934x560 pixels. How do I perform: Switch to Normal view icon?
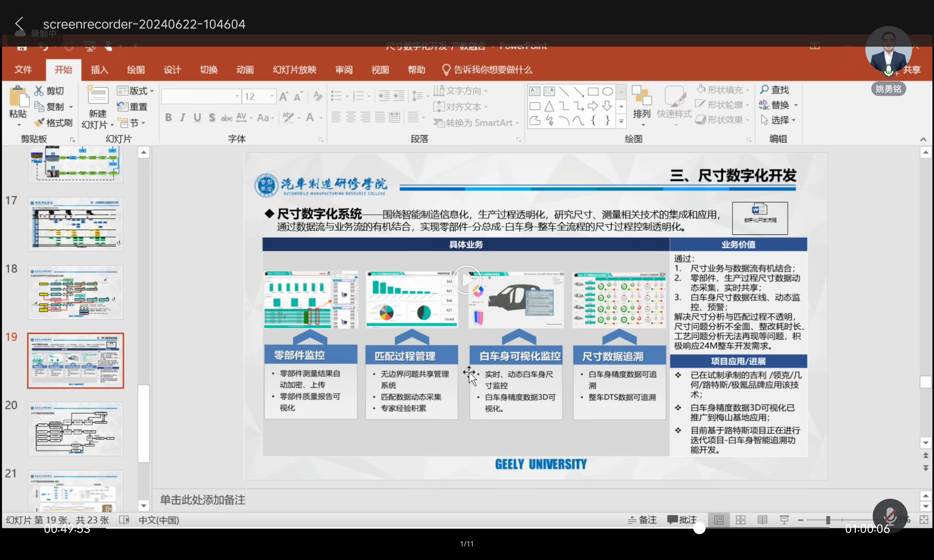point(719,520)
